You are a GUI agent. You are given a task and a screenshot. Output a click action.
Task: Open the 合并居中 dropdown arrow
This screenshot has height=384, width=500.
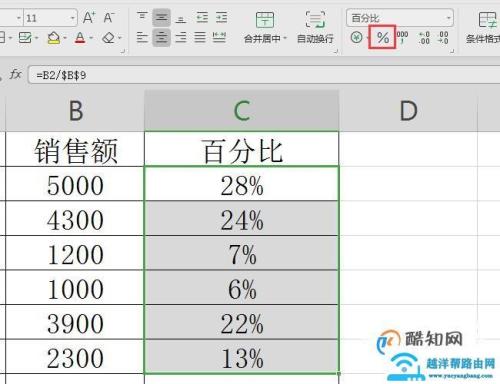point(285,38)
